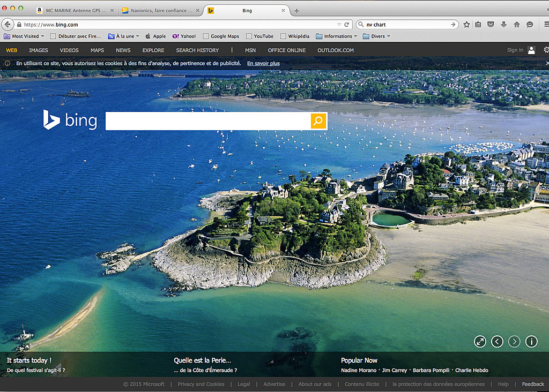Click the Firefox back arrow button

click(x=8, y=25)
